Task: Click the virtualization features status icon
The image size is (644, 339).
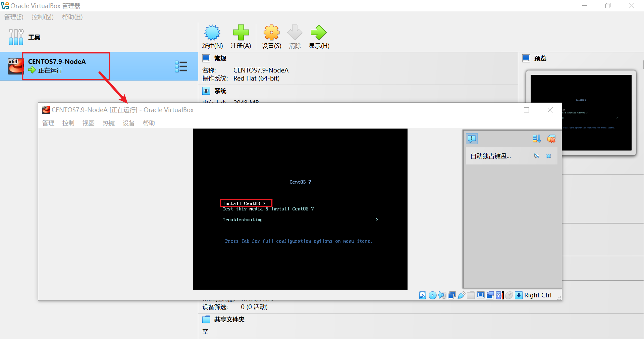Action: 500,295
